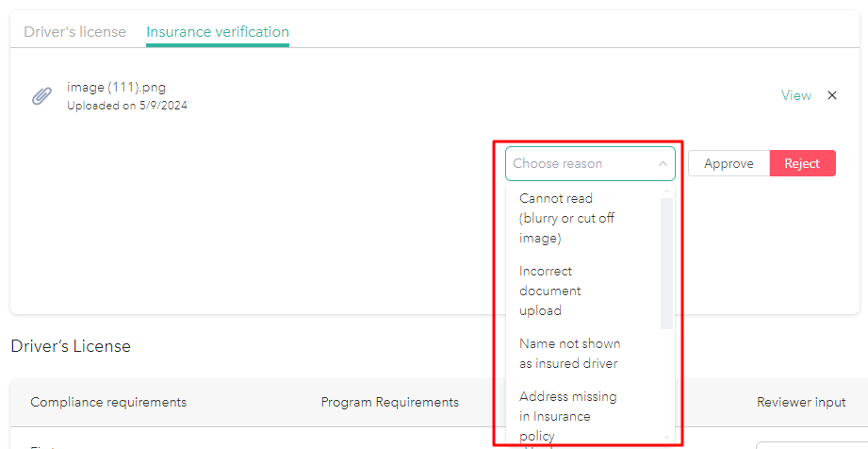
Task: Switch to the Driver's license tab
Action: pos(74,32)
